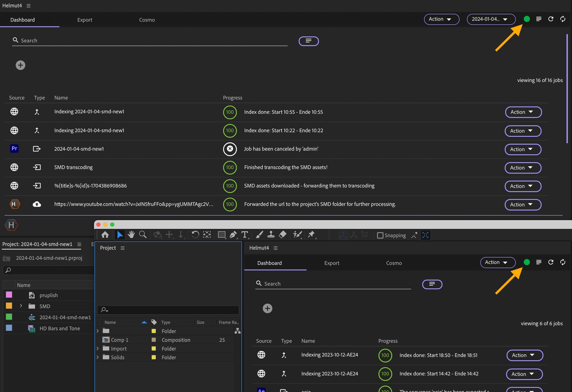Toggle the filter button beside top Search field

point(309,41)
